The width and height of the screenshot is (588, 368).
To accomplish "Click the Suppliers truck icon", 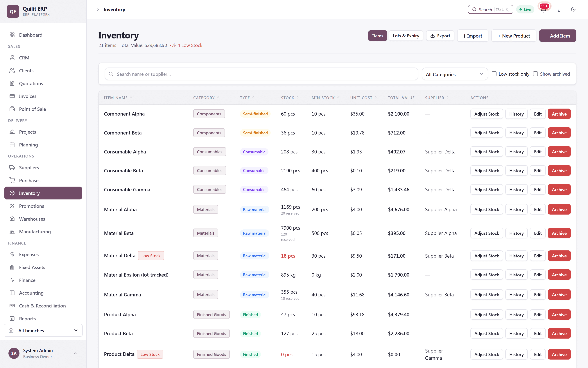I will coord(12,167).
